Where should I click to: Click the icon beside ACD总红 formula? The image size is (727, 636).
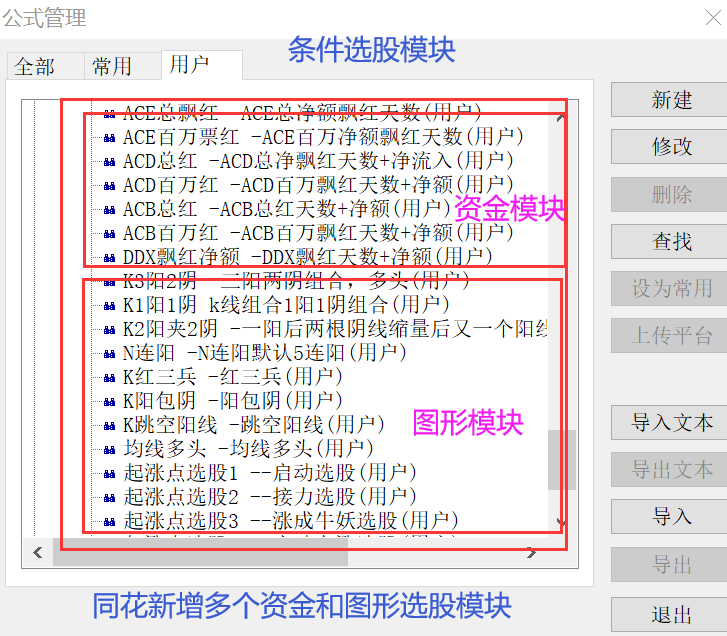109,162
